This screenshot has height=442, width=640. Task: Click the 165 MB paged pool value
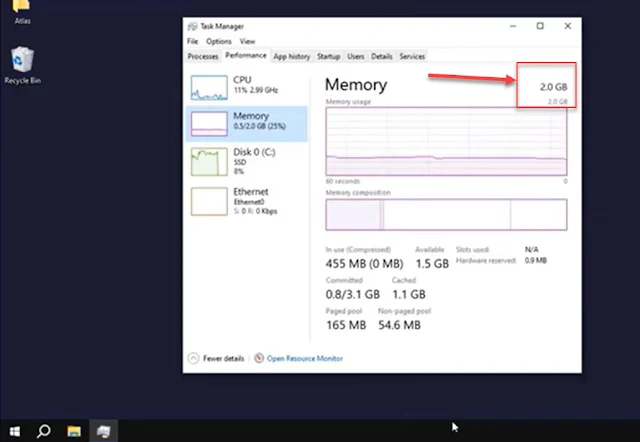click(x=346, y=325)
